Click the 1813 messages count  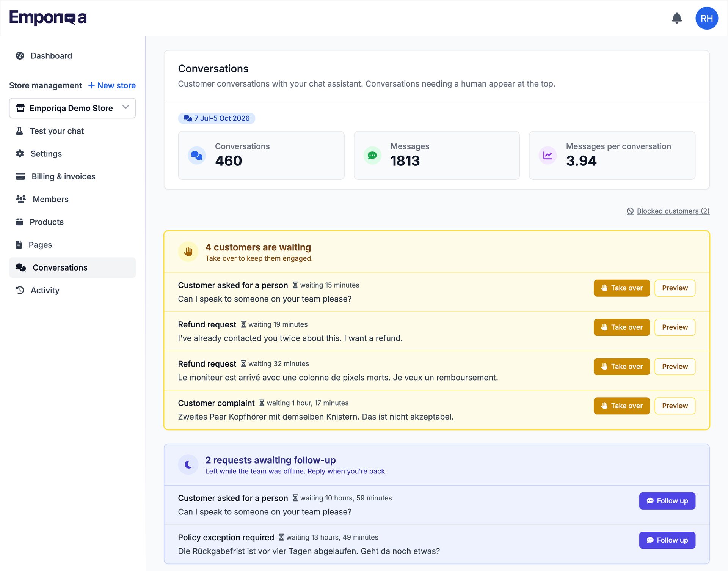pos(405,161)
